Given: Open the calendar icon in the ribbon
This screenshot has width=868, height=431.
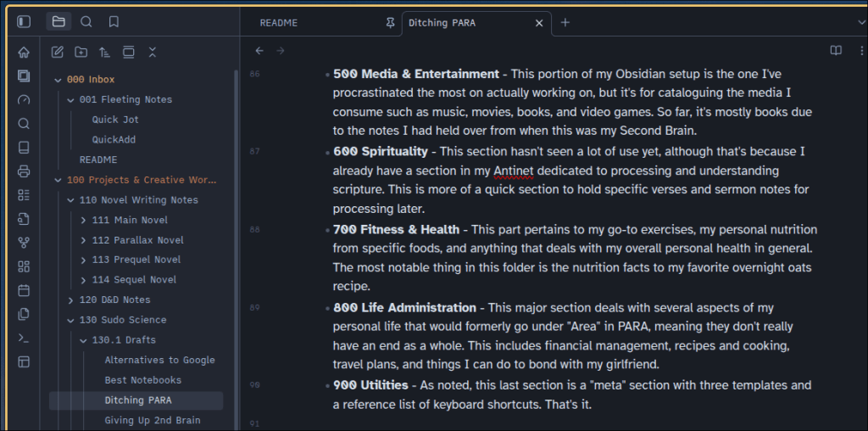Looking at the screenshot, I should [x=23, y=290].
